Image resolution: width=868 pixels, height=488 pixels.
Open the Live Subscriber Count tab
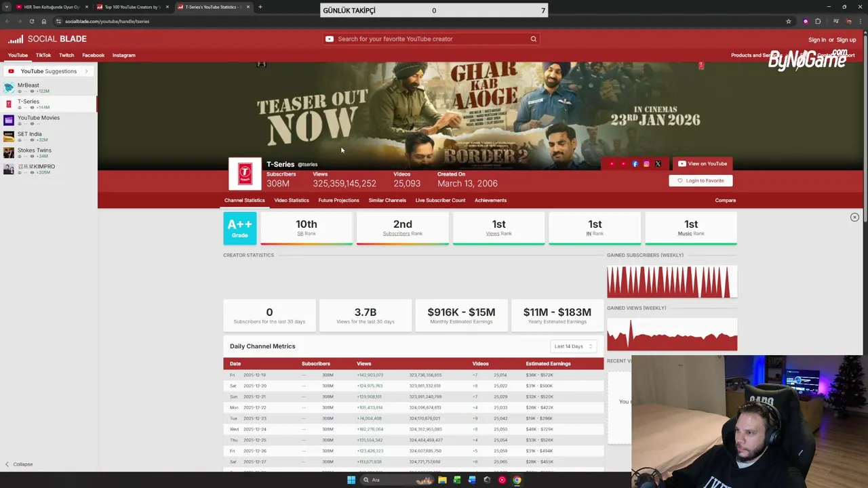click(440, 200)
